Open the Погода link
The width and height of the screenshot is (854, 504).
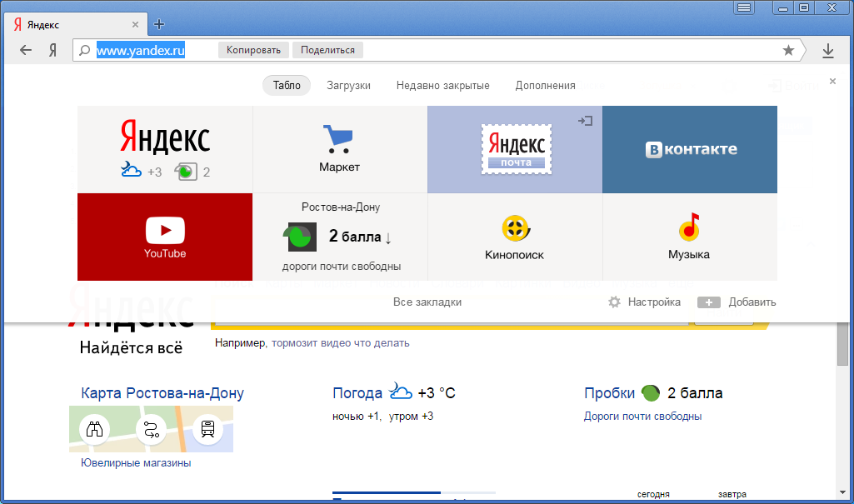(357, 393)
